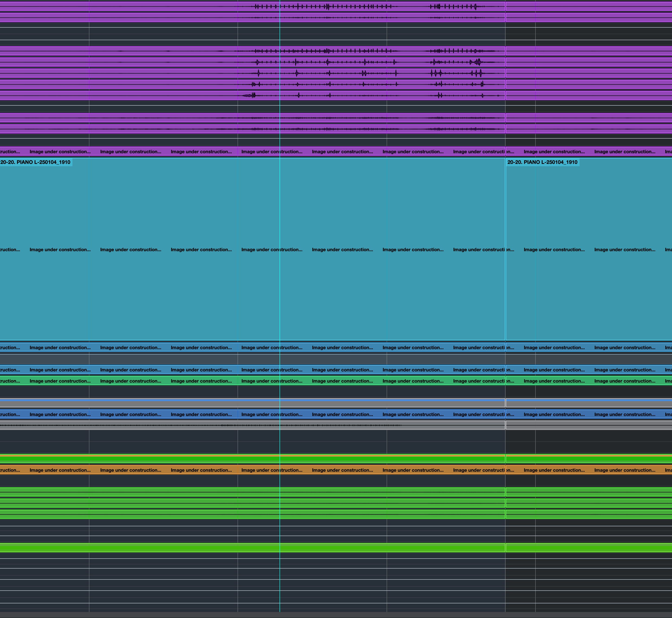This screenshot has width=672, height=618.
Task: Click the gray clip with dense waveform
Action: pos(201,425)
